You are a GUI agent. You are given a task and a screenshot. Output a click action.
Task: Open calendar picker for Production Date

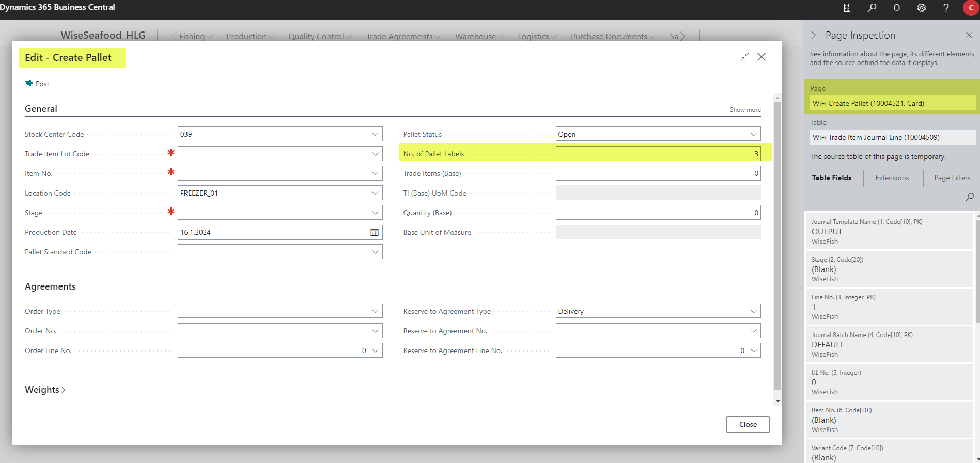click(375, 232)
